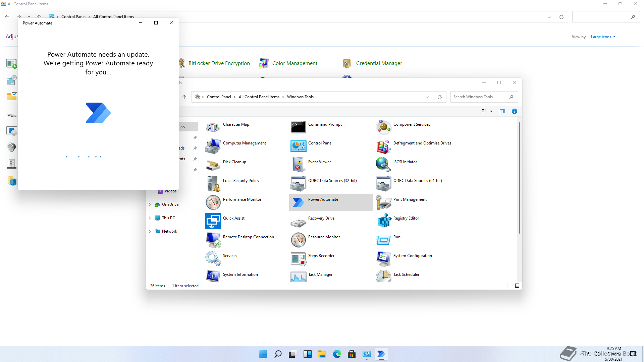
Task: Open Windows Tools address history dropdown
Action: click(427, 97)
